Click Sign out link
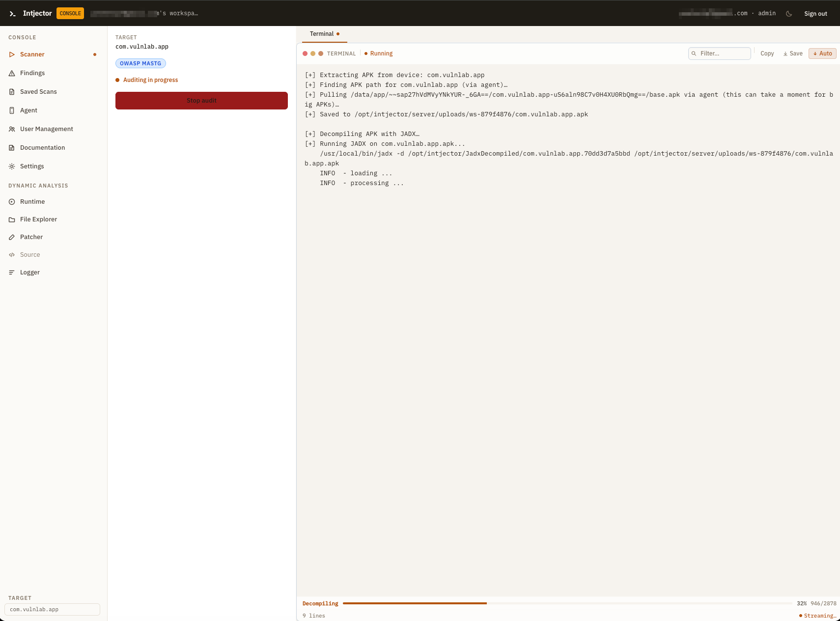 [x=815, y=14]
